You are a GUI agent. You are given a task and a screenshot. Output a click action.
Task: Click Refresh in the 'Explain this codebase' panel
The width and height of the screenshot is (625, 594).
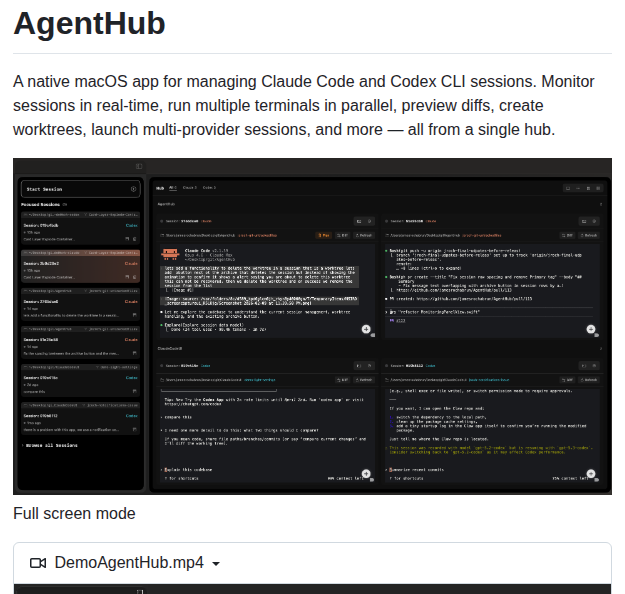(364, 380)
